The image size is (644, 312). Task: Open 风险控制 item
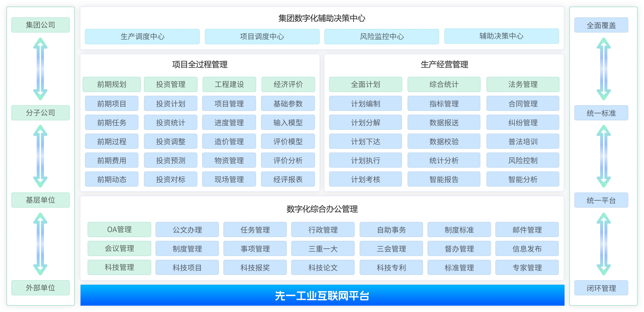(523, 160)
